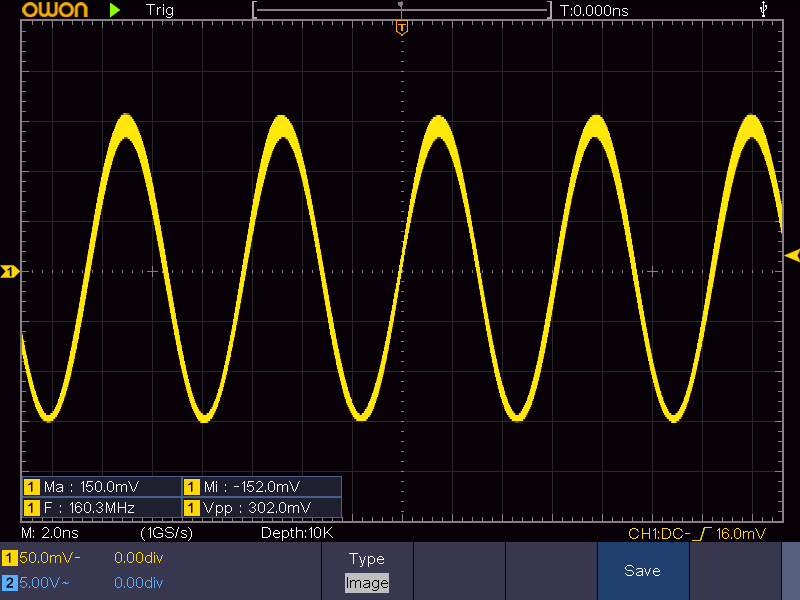Select the Vpp : 302.0mV measurement
The height and width of the screenshot is (600, 800).
coord(262,508)
